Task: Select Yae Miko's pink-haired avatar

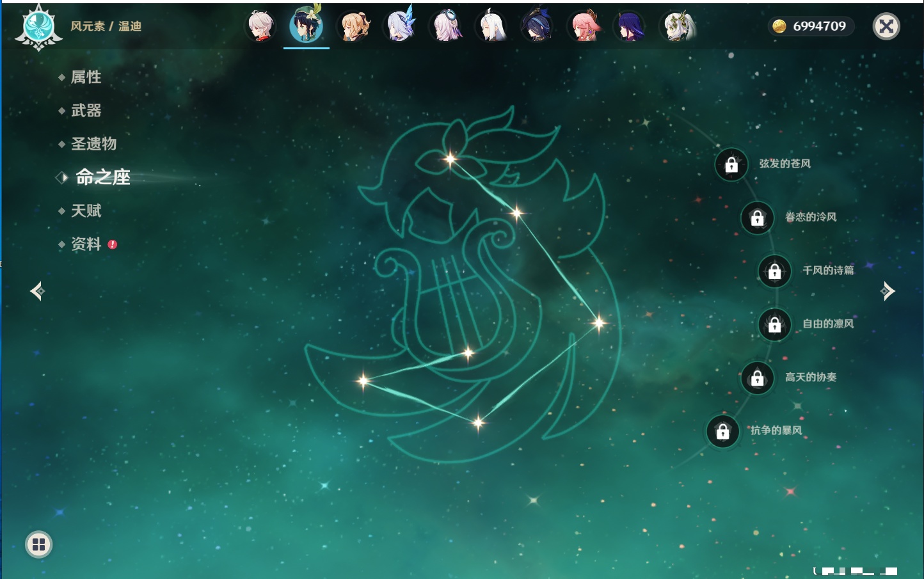Action: (x=584, y=26)
